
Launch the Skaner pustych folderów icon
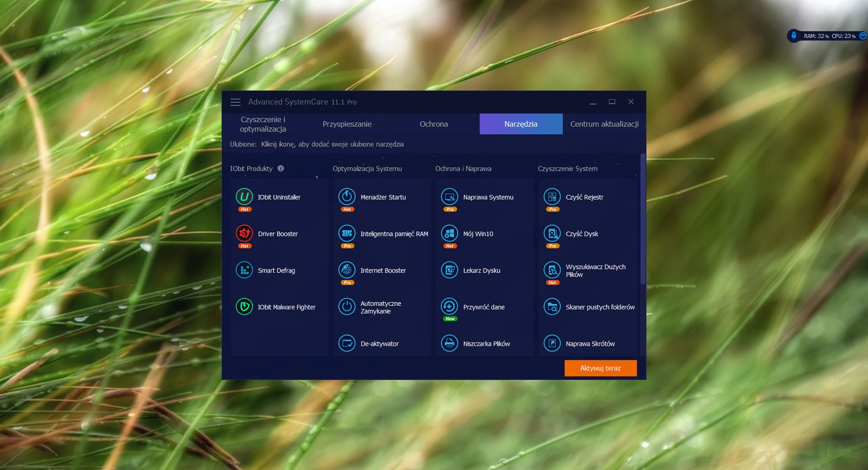tap(552, 306)
